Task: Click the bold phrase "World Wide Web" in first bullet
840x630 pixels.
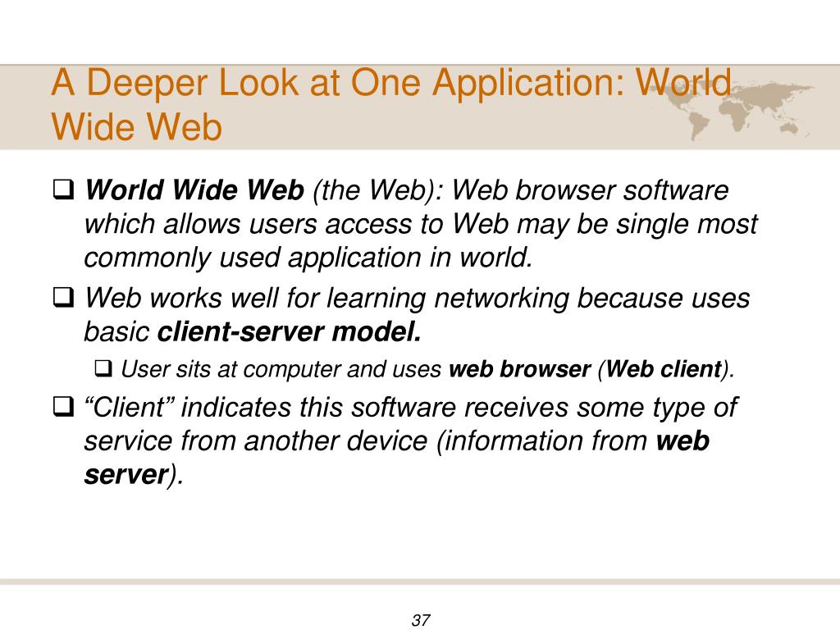Action: pos(195,190)
